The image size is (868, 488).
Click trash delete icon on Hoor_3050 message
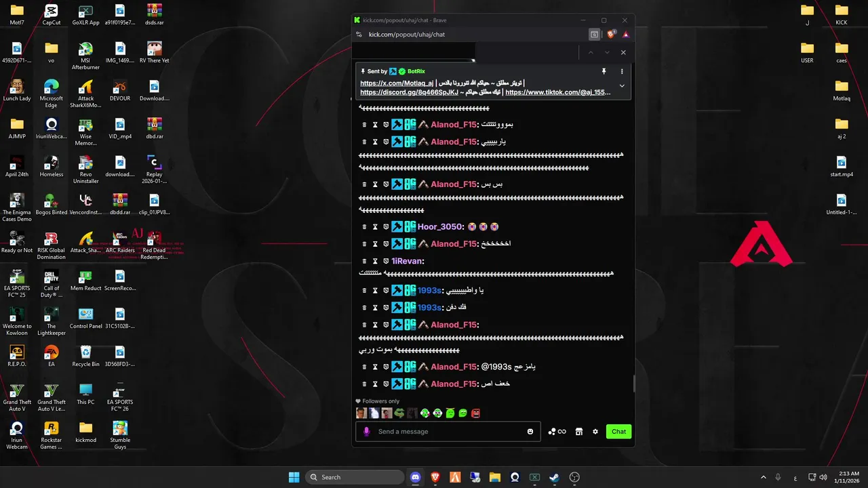364,227
